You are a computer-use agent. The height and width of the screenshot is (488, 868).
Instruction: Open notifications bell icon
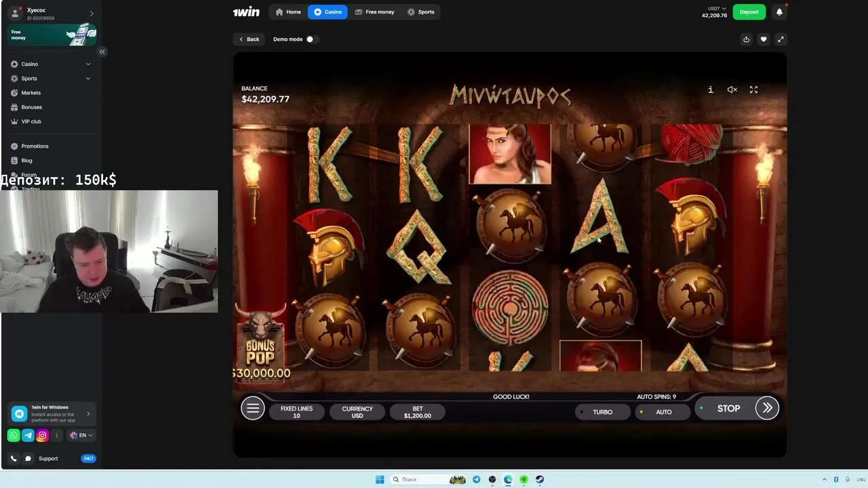(779, 12)
